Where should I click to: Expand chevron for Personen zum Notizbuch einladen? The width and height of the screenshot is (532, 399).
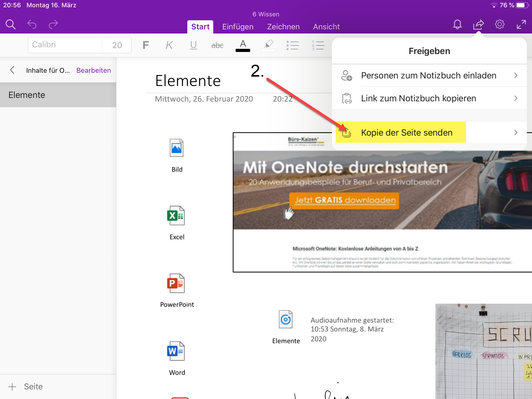[x=516, y=76]
